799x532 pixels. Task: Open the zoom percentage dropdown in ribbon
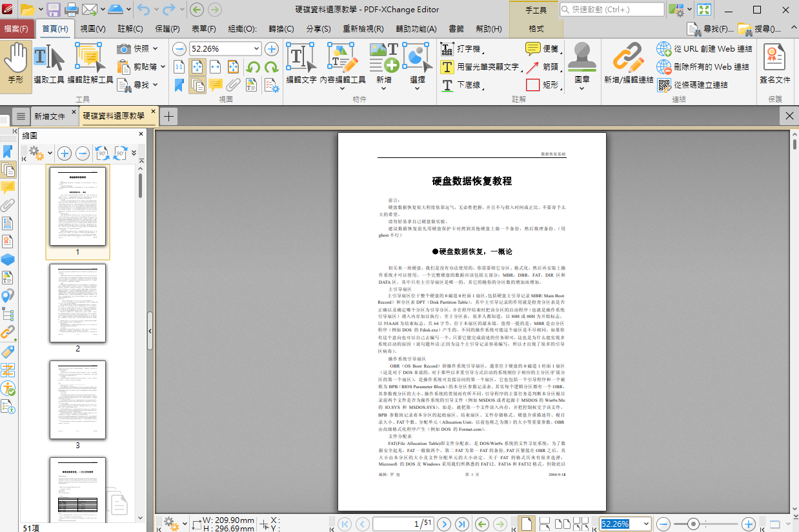point(257,49)
